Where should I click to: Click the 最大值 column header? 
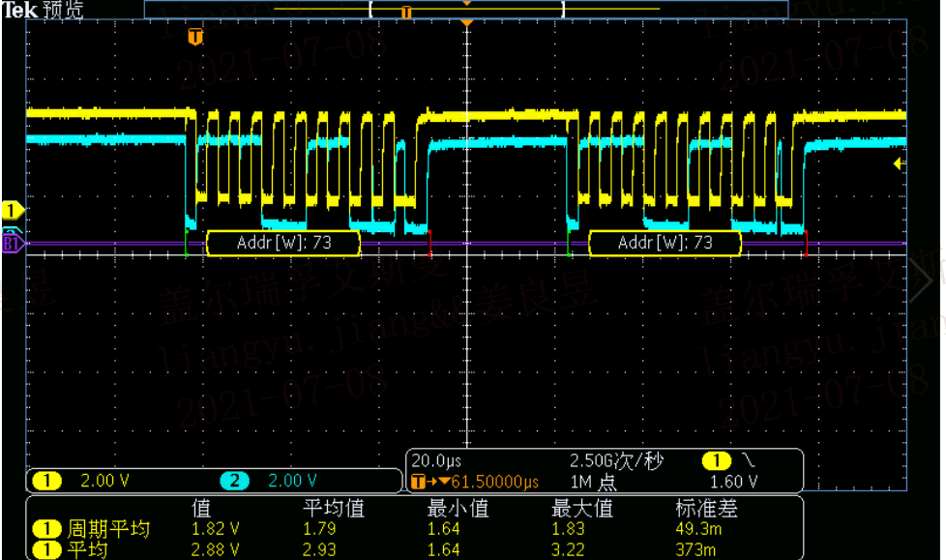pos(582,508)
